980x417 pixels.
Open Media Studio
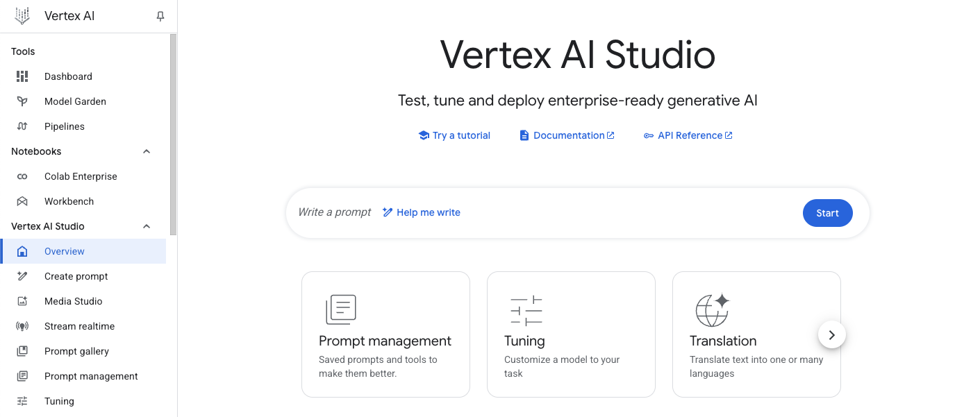click(83, 301)
